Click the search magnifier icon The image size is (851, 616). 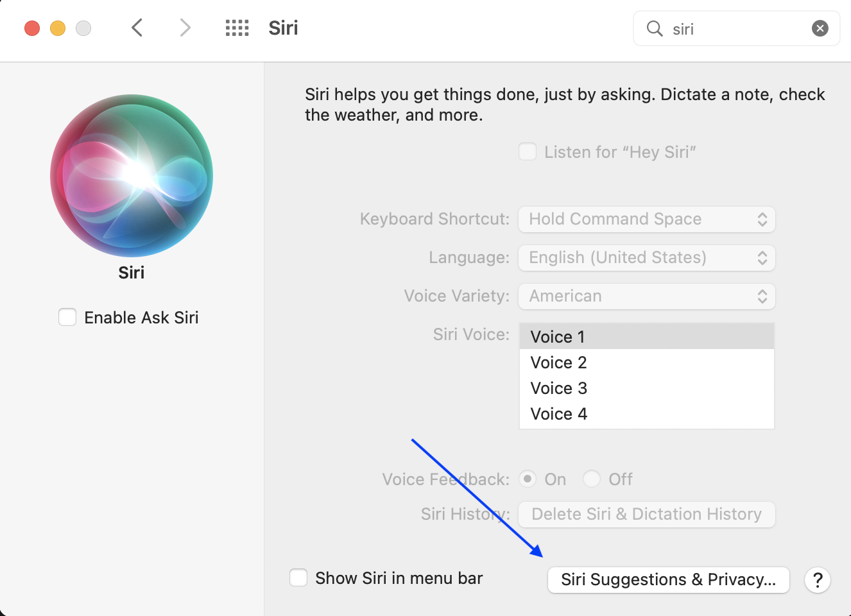tap(654, 28)
